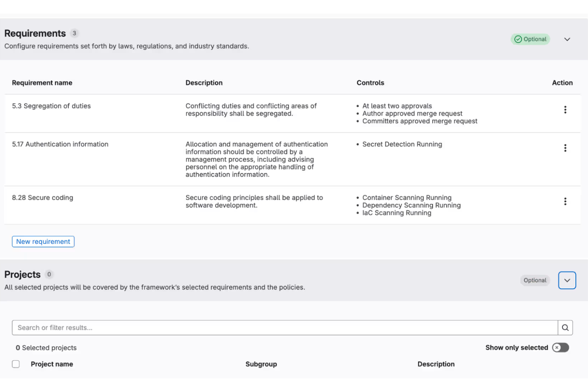Sort by the Requirement name column header

pyautogui.click(x=42, y=83)
